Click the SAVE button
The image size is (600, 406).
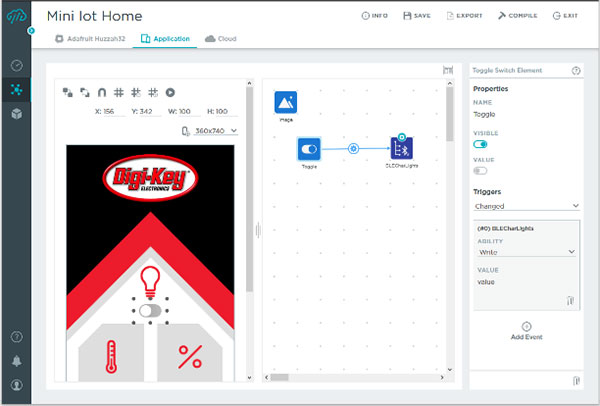click(417, 16)
